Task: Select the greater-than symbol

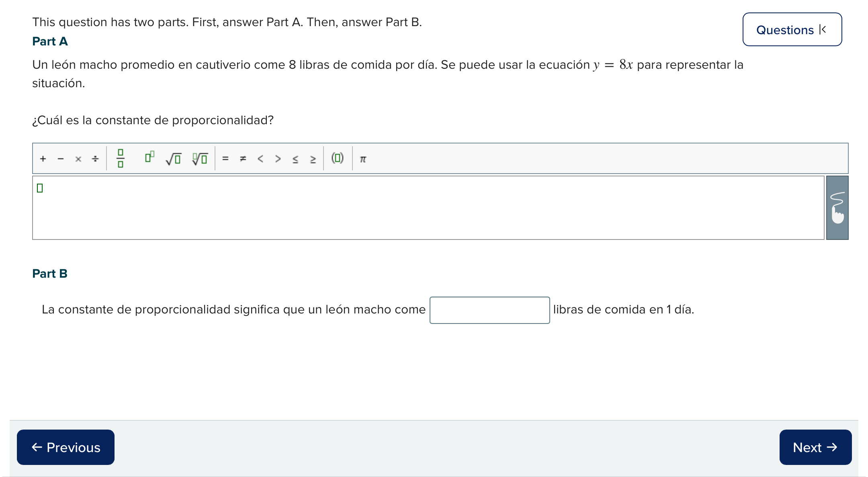Action: pyautogui.click(x=277, y=159)
